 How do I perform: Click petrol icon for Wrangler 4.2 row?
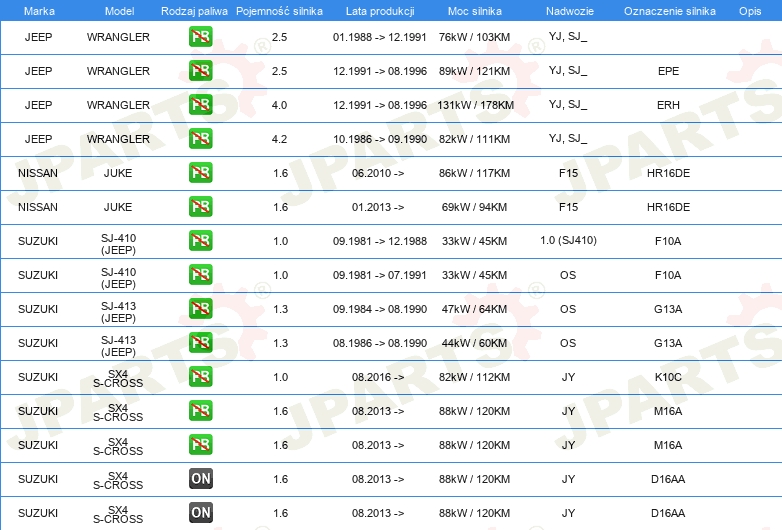(x=200, y=139)
